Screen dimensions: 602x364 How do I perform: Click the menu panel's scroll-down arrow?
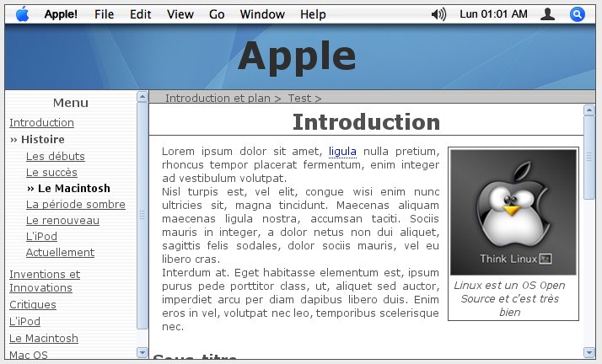(x=142, y=352)
